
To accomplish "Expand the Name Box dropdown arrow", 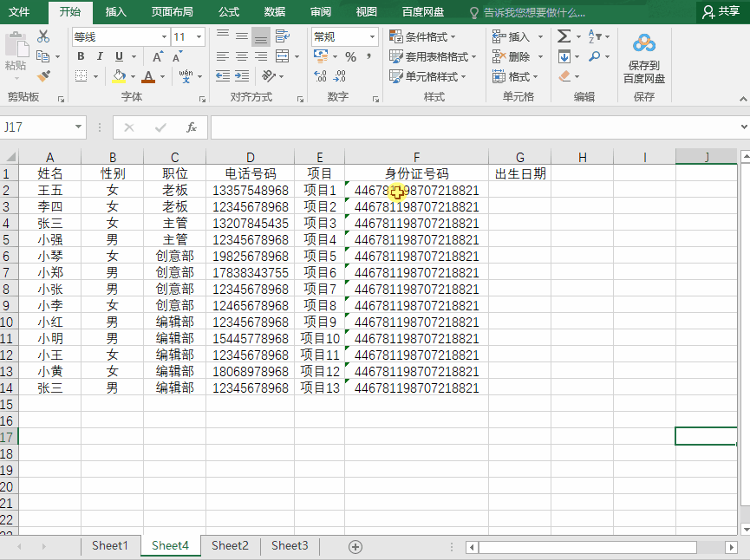I will point(78,127).
